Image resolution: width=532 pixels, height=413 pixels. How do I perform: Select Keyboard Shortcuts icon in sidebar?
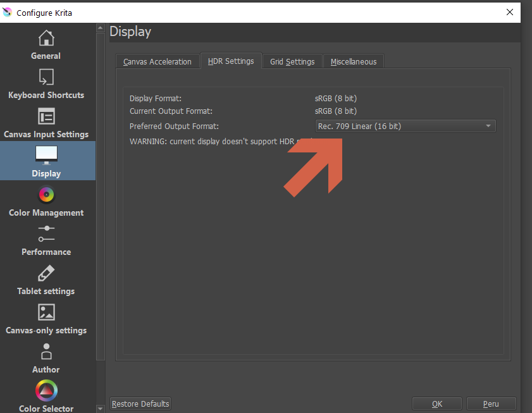(x=46, y=78)
